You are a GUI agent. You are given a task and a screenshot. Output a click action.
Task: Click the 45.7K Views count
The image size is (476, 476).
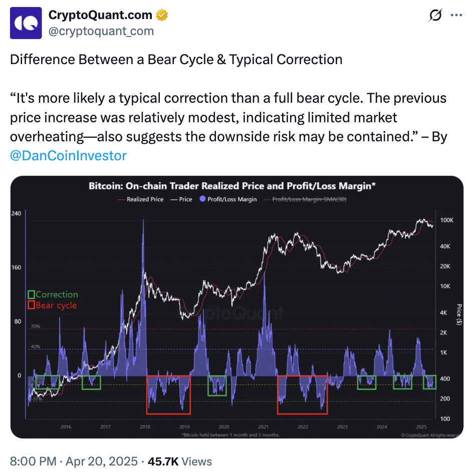point(181,461)
